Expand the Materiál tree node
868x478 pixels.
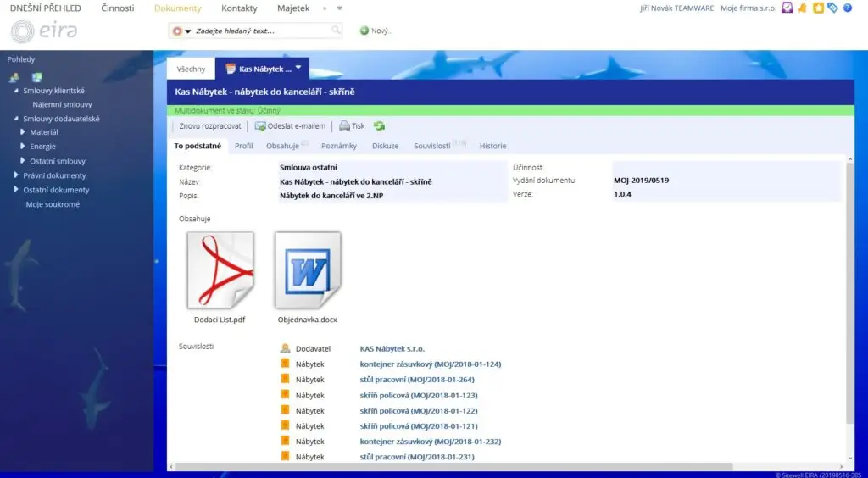click(x=23, y=132)
